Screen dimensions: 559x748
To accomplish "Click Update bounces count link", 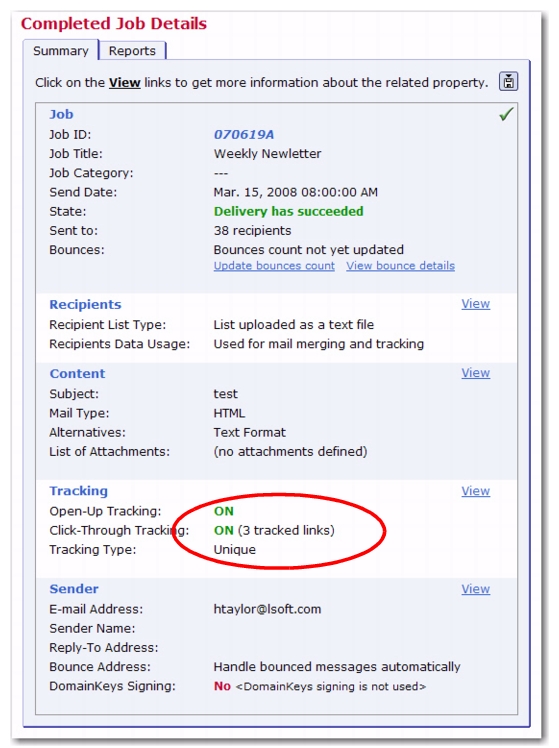I will (274, 266).
